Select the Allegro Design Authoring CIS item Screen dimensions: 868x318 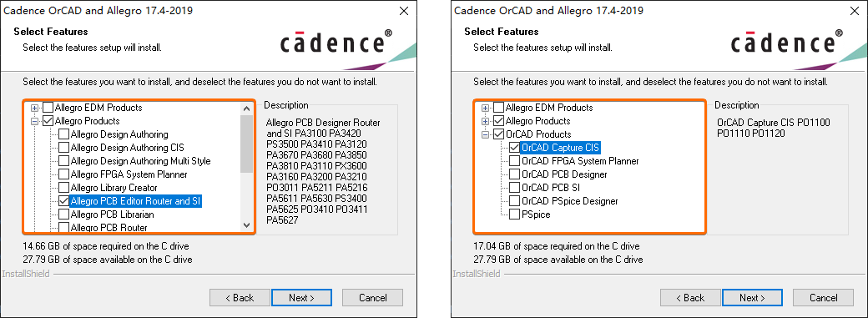click(x=128, y=148)
